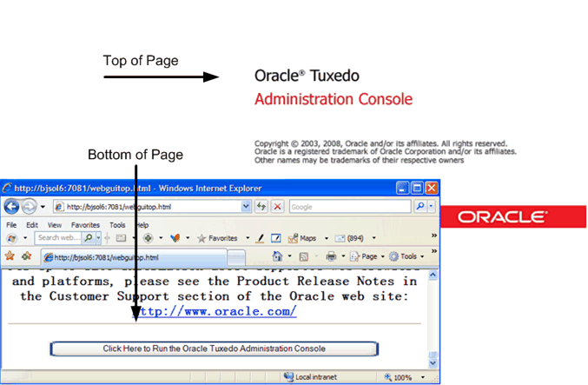Click the red Stop loading X icon
Image resolution: width=588 pixels, height=385 pixels.
click(278, 207)
